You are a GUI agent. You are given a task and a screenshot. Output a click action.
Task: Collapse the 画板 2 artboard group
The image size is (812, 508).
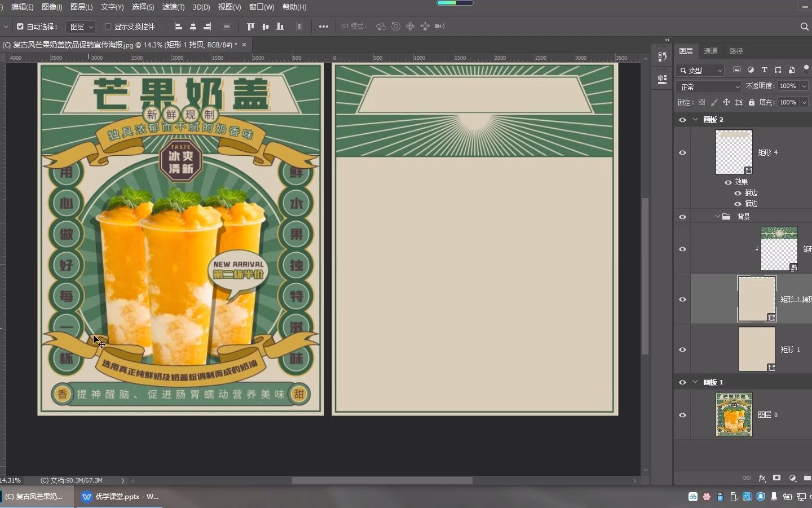(x=695, y=120)
